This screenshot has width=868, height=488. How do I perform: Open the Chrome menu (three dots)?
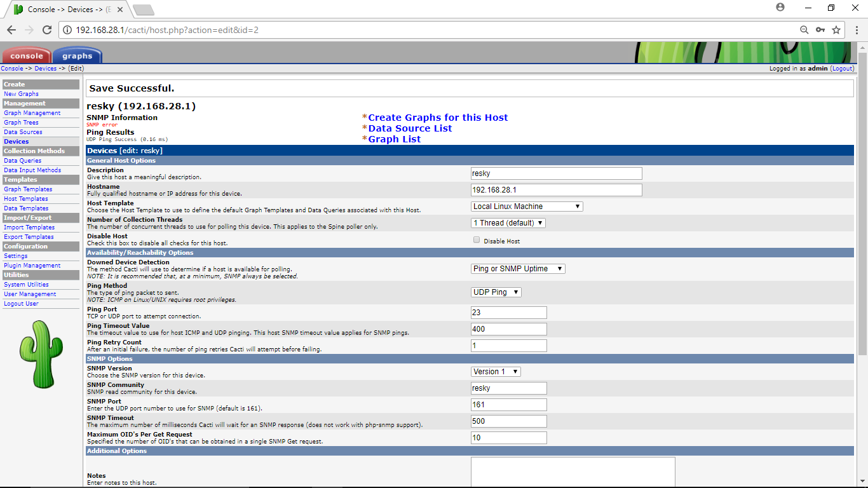857,30
